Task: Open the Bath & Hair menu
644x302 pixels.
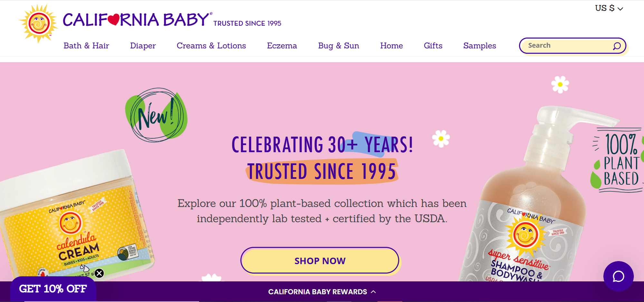Action: 86,46
